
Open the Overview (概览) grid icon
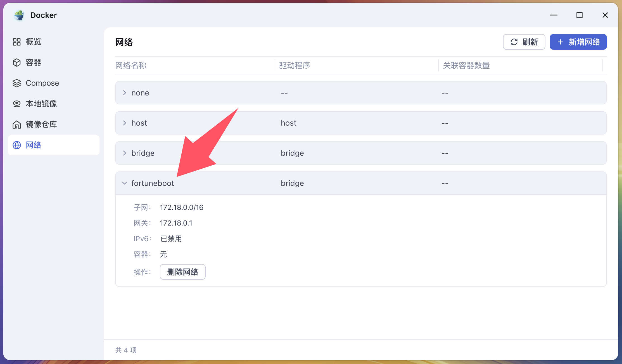(x=17, y=42)
